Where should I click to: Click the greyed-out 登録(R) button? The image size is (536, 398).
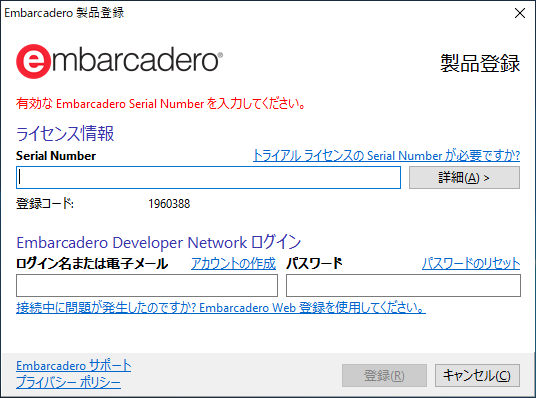point(384,375)
